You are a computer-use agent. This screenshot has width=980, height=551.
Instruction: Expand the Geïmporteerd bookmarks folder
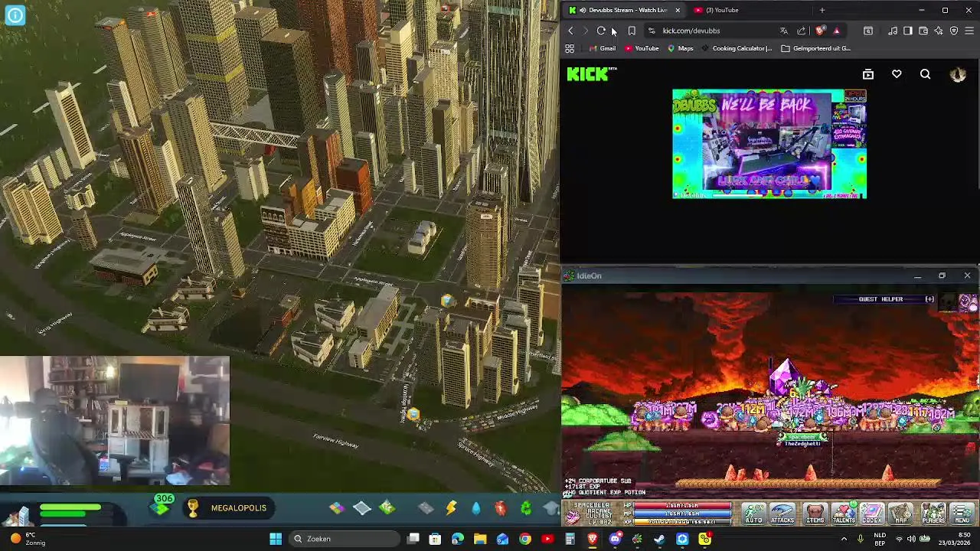(815, 48)
